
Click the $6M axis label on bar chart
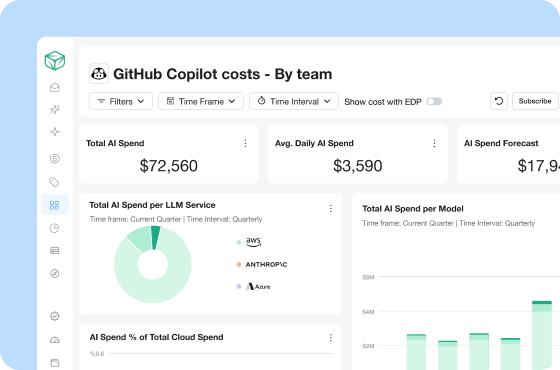tap(368, 277)
